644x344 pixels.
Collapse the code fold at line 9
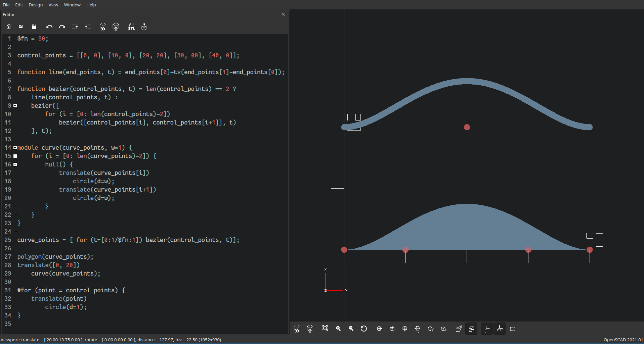tap(15, 106)
